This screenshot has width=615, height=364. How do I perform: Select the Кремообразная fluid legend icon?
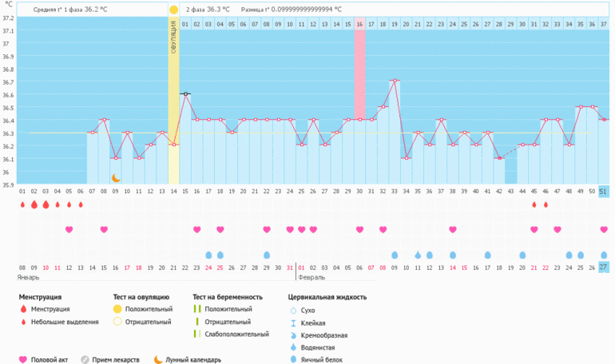pos(292,335)
